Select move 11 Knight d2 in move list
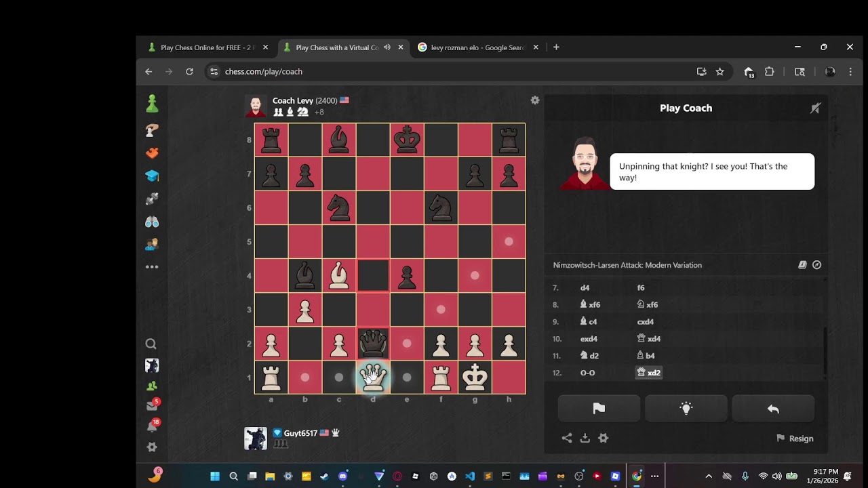Viewport: 868px width, 488px height. tap(589, 356)
